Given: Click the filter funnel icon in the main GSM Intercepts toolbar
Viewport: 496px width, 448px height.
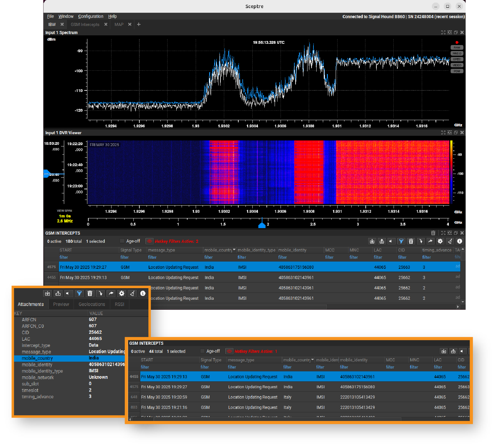Looking at the screenshot, I should click(x=401, y=241).
